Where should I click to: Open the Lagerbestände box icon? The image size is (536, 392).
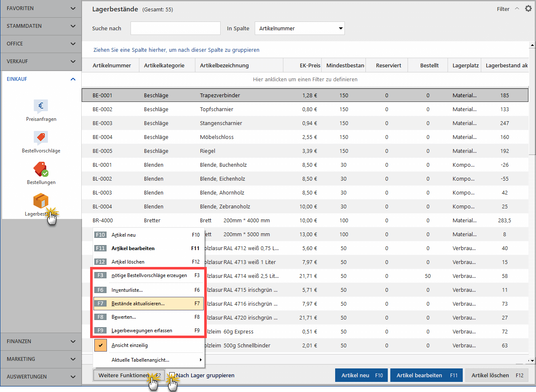41,201
